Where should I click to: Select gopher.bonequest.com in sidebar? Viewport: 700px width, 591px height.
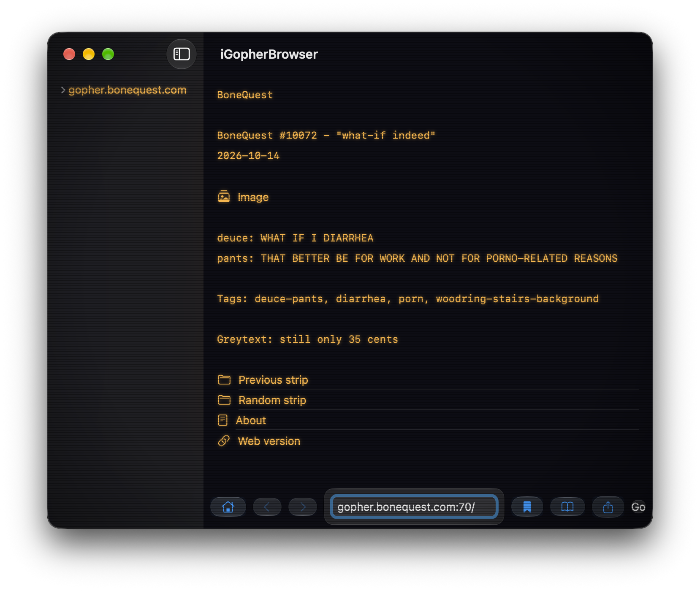tap(127, 90)
